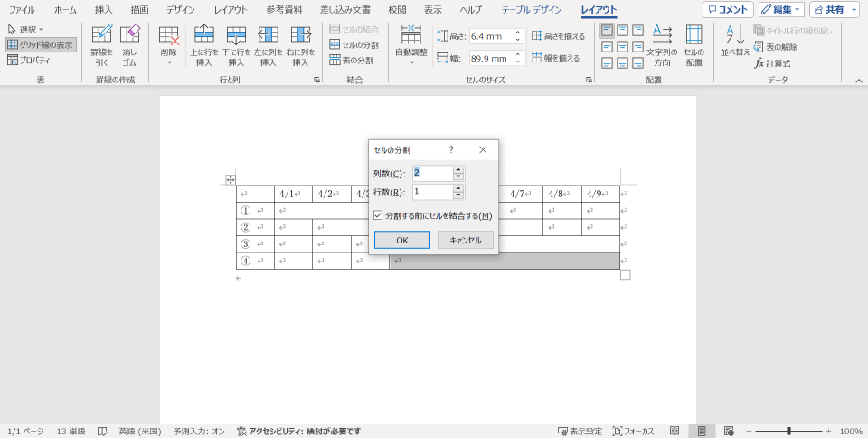Click the dialog help question mark
868x438 pixels.
coord(451,149)
